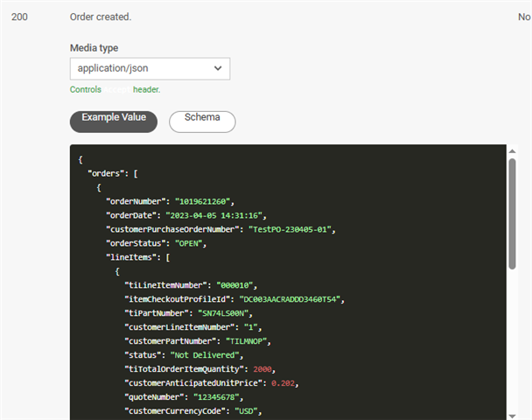Image resolution: width=532 pixels, height=420 pixels.
Task: Open the Media type dropdown
Action: click(x=149, y=68)
